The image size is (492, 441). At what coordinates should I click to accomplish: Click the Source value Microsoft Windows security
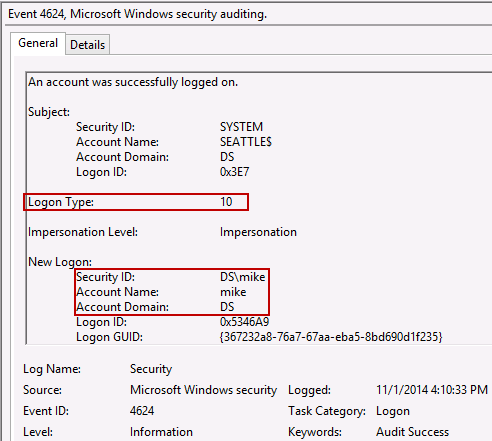(x=203, y=390)
